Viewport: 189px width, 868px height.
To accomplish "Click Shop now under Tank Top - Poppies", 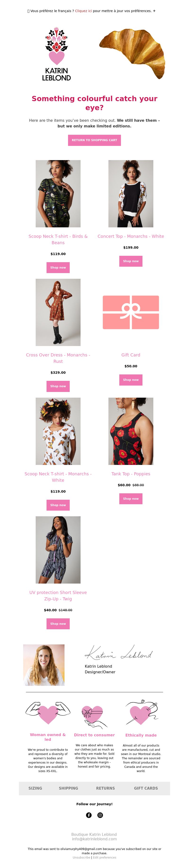I will [x=131, y=499].
